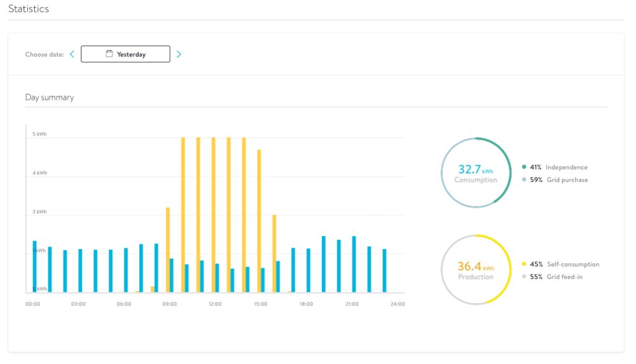Click the yellow Self-consumption legend dot
636x364 pixels.
524,264
